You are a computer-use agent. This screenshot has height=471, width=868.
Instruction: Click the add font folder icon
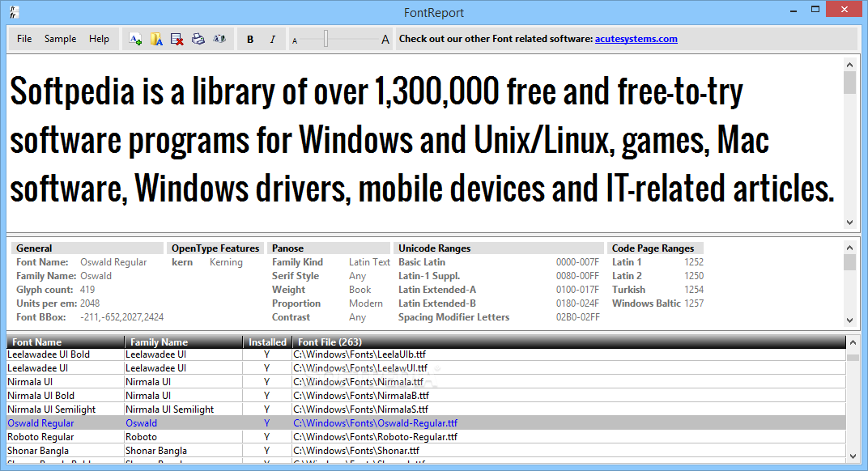pyautogui.click(x=156, y=39)
